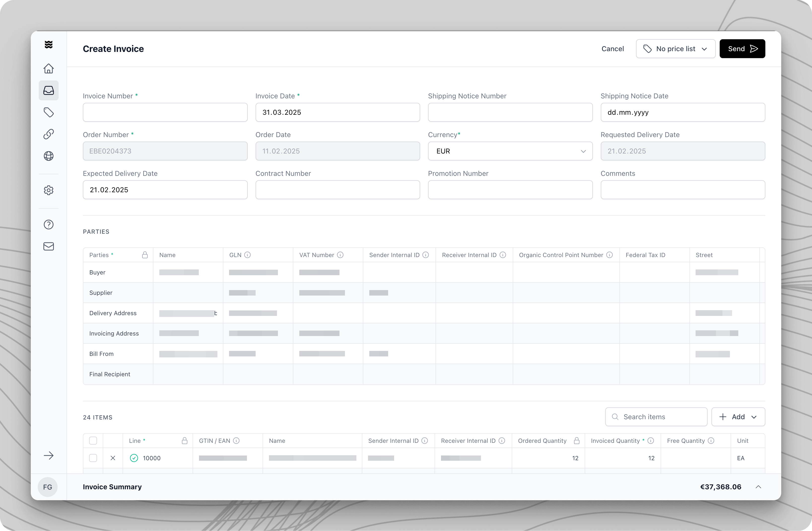Click the Free Quantity info icon
The image size is (812, 531).
[711, 441]
